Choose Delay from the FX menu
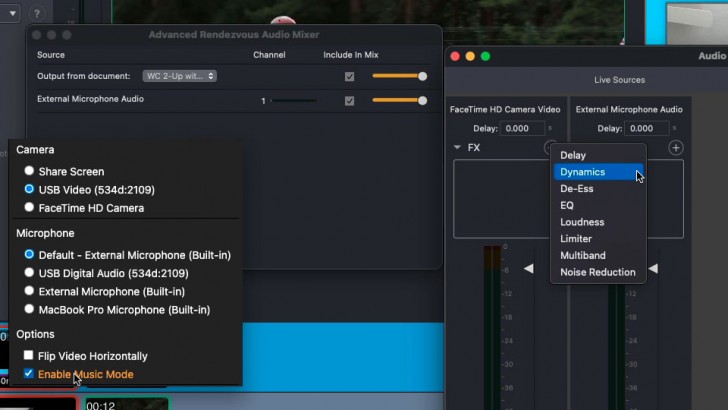The height and width of the screenshot is (410, 728). 598,155
